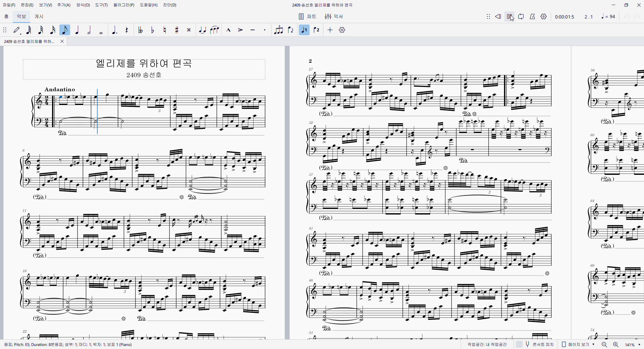This screenshot has height=349, width=644.
Task: Select the 16th note duration
Action: [x=53, y=30]
